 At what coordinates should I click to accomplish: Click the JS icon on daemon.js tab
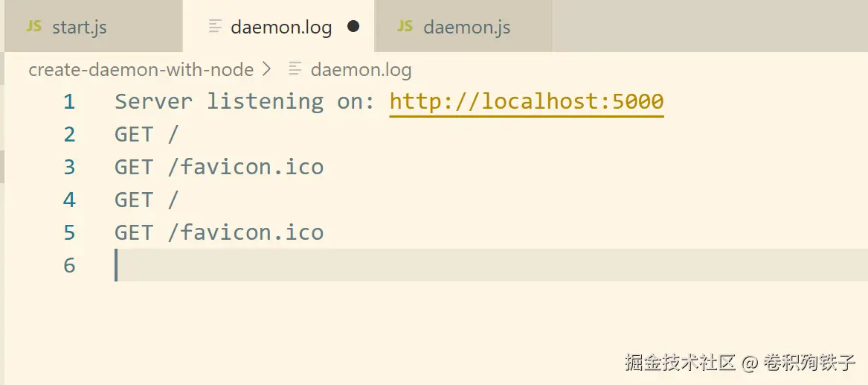(x=405, y=27)
